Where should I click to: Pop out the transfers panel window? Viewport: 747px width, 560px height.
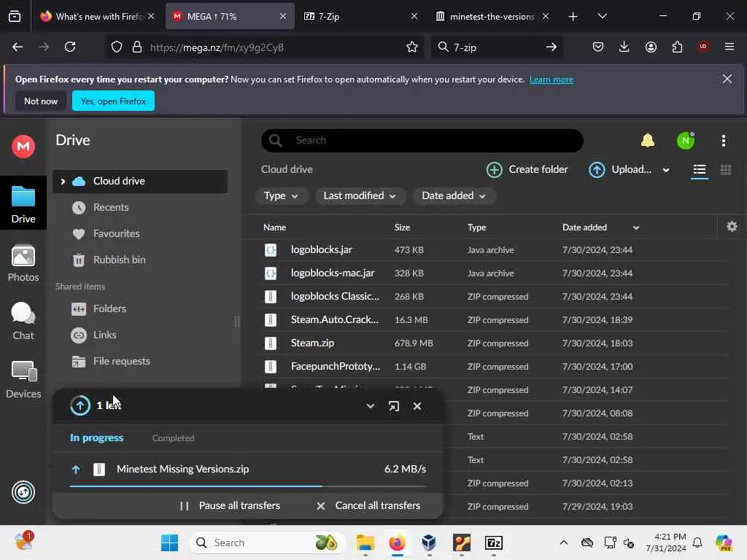pyautogui.click(x=394, y=406)
